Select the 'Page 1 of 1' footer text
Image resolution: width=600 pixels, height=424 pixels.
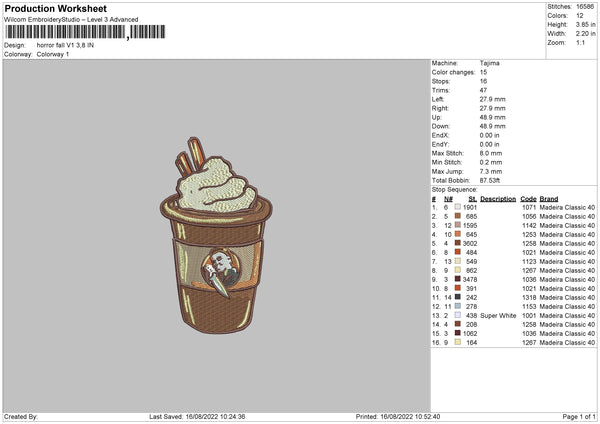point(579,416)
